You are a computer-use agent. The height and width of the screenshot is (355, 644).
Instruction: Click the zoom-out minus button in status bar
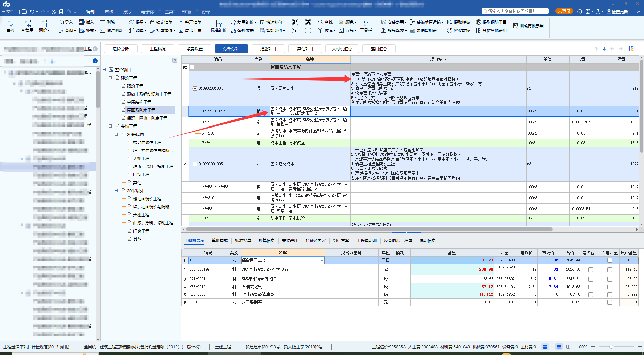point(593,347)
